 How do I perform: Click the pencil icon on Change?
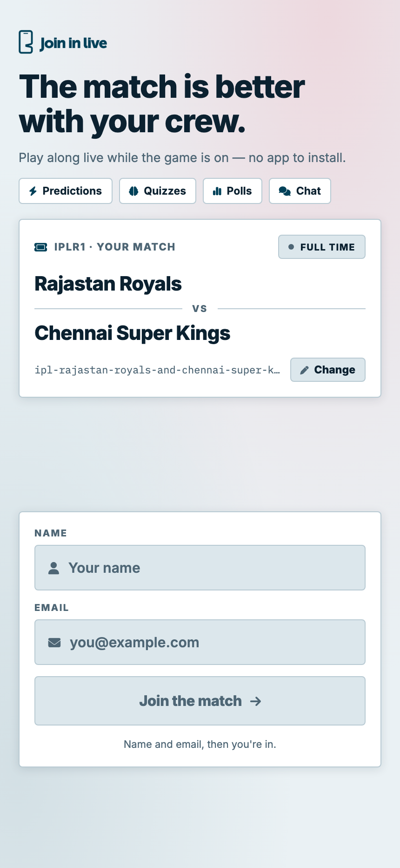coord(304,370)
